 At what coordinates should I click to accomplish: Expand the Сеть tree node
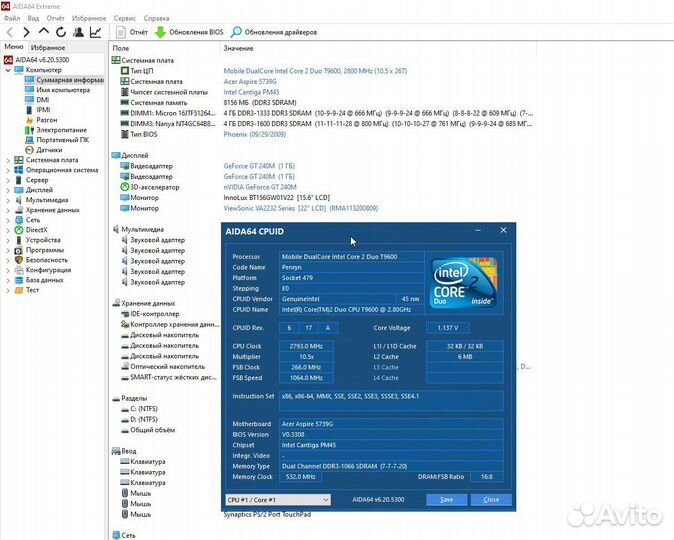(8, 220)
